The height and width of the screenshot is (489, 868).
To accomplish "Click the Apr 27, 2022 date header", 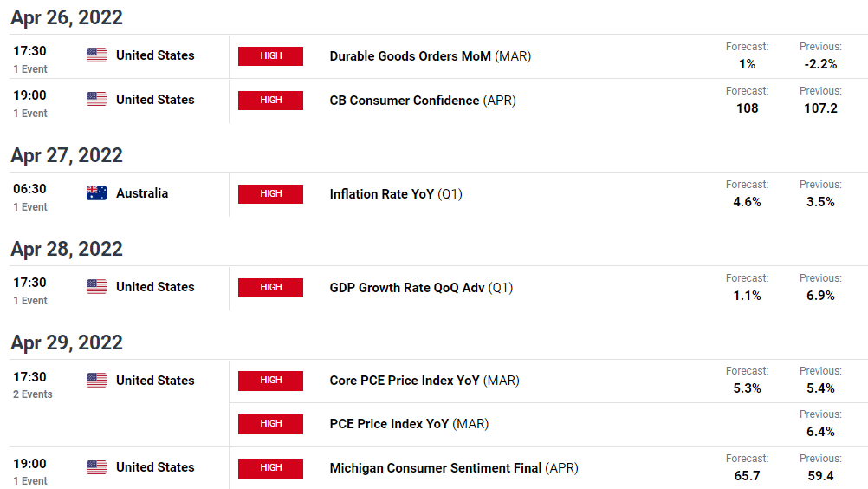I will click(67, 155).
